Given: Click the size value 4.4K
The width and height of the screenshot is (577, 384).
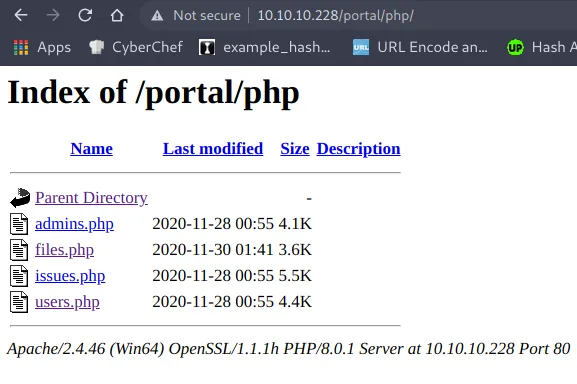Looking at the screenshot, I should tap(295, 302).
